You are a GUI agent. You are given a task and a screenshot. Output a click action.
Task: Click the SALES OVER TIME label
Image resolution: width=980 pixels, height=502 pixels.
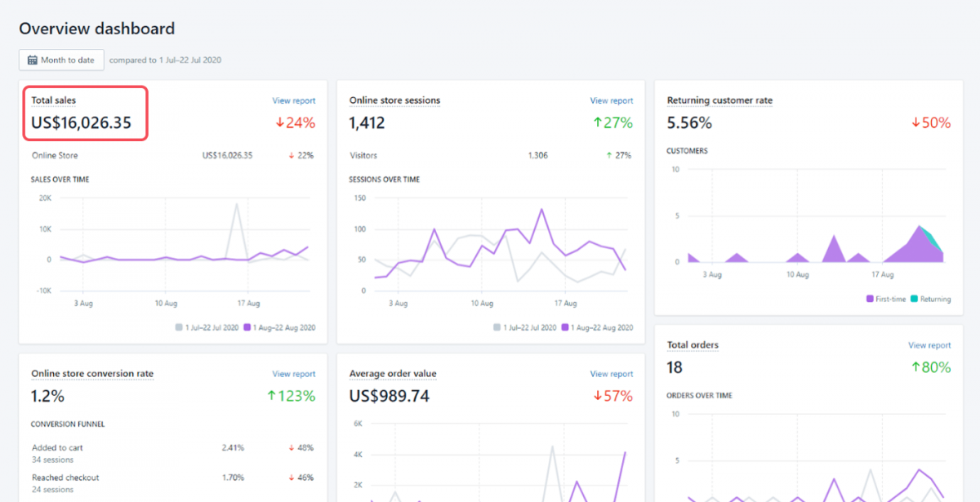60,180
